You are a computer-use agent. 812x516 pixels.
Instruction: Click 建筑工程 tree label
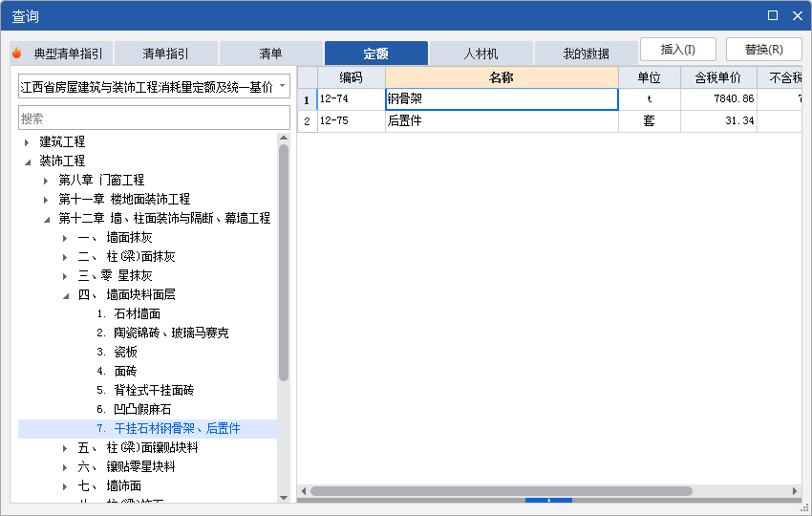(x=62, y=142)
